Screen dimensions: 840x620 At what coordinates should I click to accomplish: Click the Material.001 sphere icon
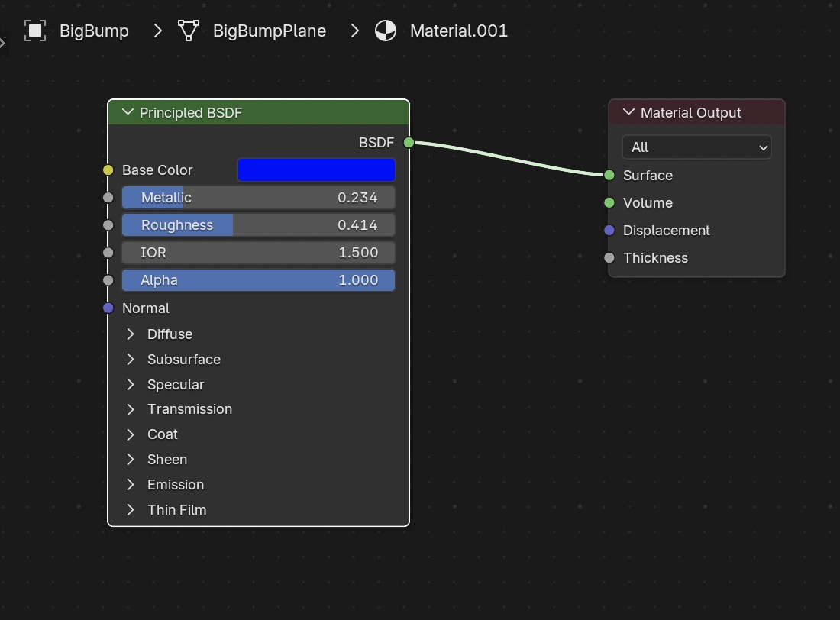(386, 31)
